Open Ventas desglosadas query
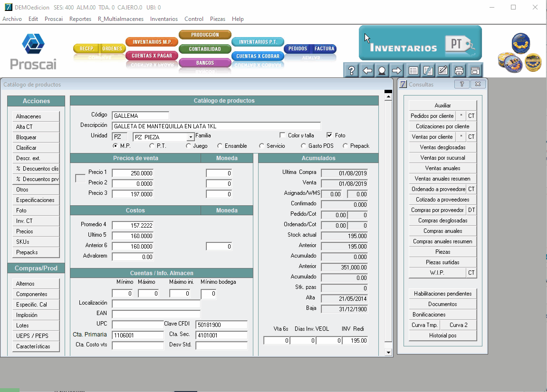 [443, 147]
